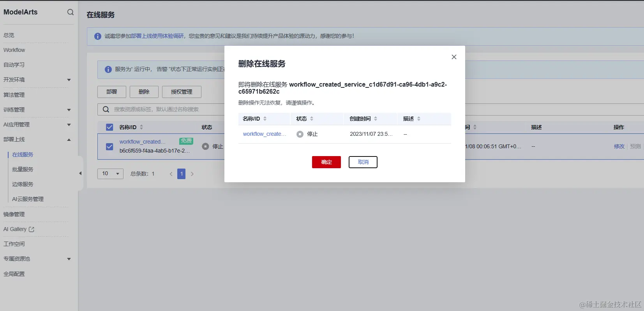
Task: Sort dialog table by 描述
Action: tap(419, 119)
